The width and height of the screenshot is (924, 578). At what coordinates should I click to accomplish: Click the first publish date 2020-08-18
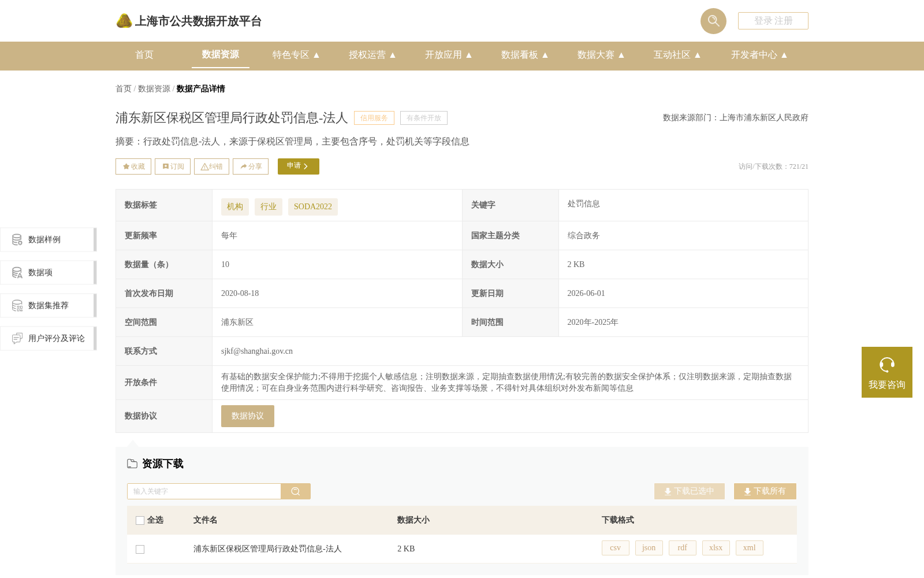coord(240,294)
